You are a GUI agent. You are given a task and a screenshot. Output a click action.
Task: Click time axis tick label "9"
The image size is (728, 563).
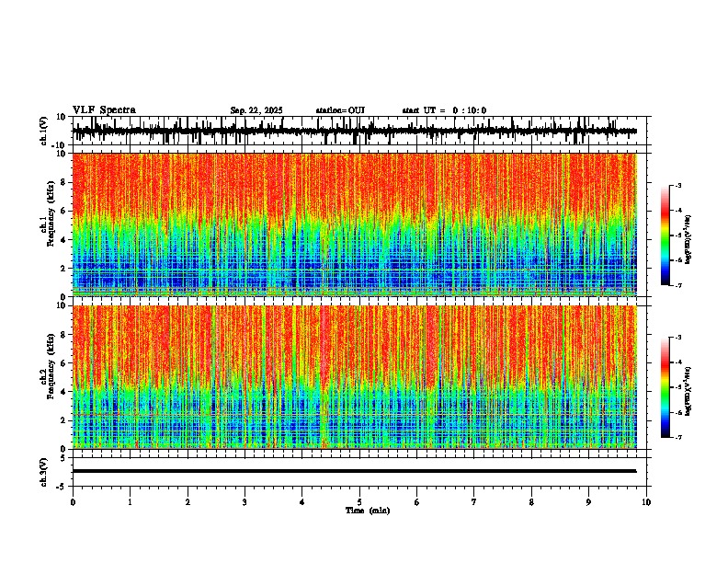[588, 502]
